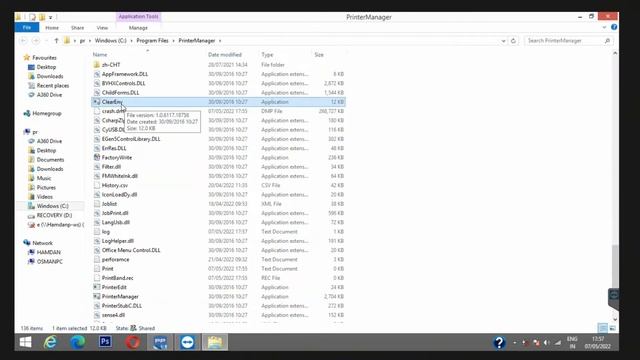The image size is (640, 360).
Task: Click Program Files in the address path
Action: point(152,41)
